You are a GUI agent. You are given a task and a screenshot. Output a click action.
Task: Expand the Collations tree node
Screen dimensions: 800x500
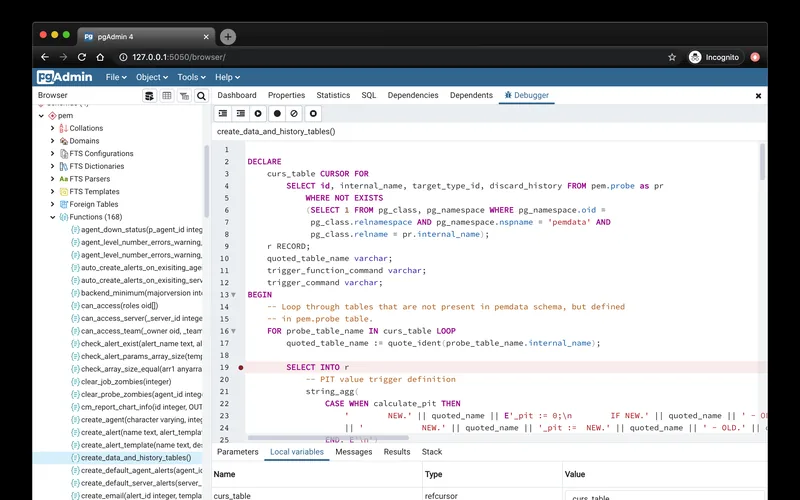(x=53, y=128)
